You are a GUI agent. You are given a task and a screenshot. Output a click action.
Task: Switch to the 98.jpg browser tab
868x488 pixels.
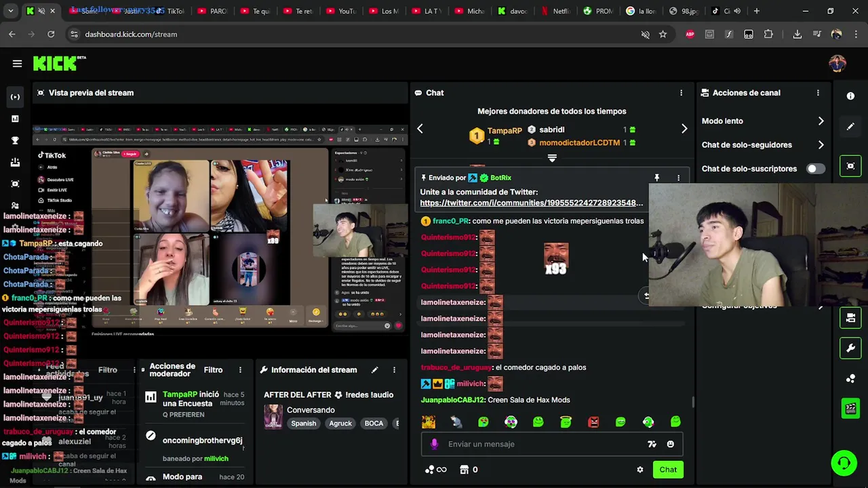tap(686, 11)
